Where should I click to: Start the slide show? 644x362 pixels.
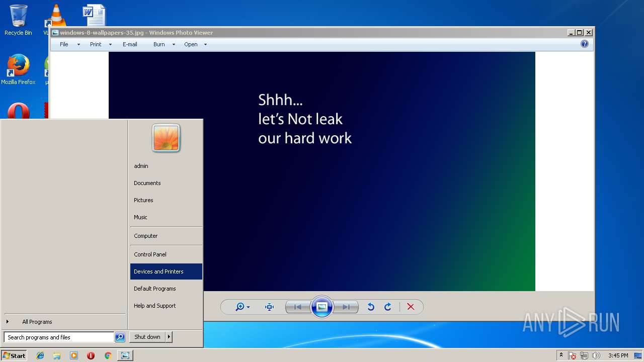pyautogui.click(x=322, y=307)
